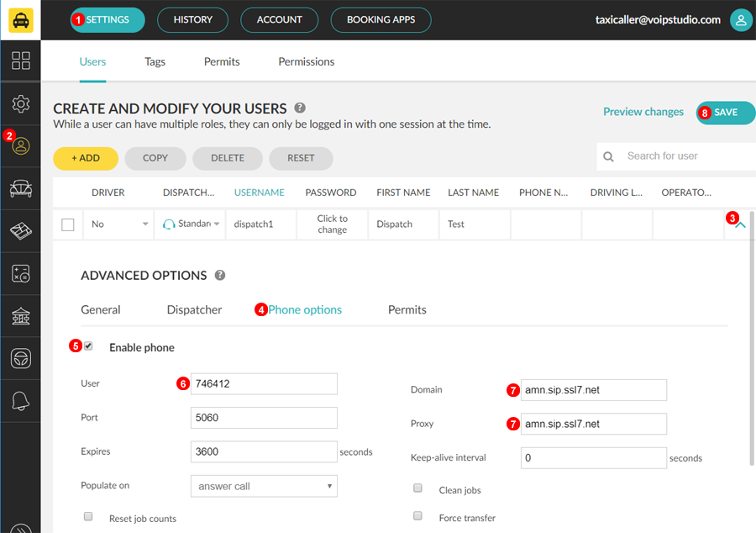Click the account avatar icon at top right
This screenshot has height=533, width=756.
(741, 20)
